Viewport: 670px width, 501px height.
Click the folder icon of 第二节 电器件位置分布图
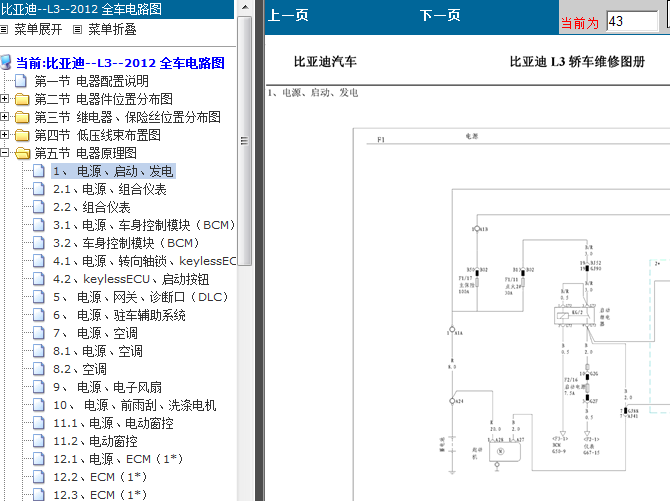[x=22, y=99]
